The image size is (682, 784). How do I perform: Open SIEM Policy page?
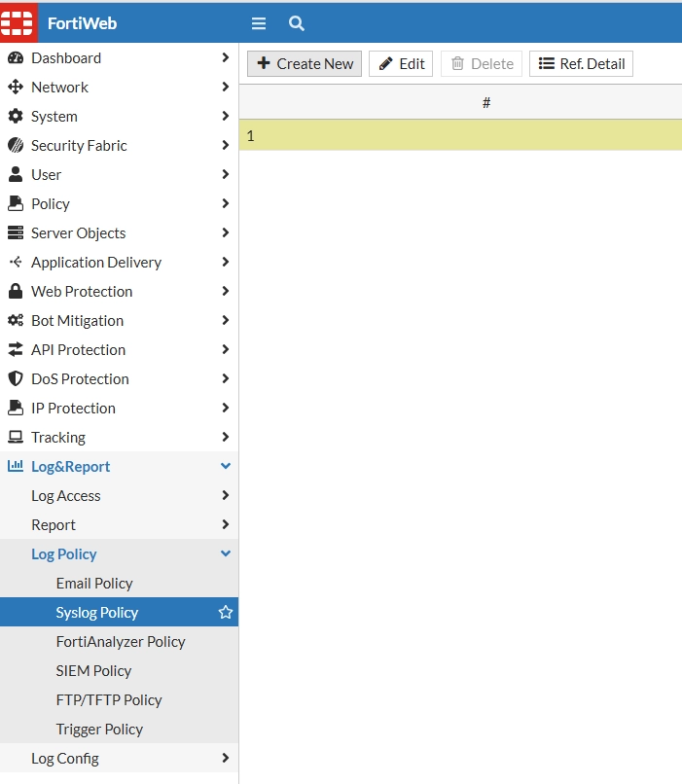pyautogui.click(x=93, y=670)
